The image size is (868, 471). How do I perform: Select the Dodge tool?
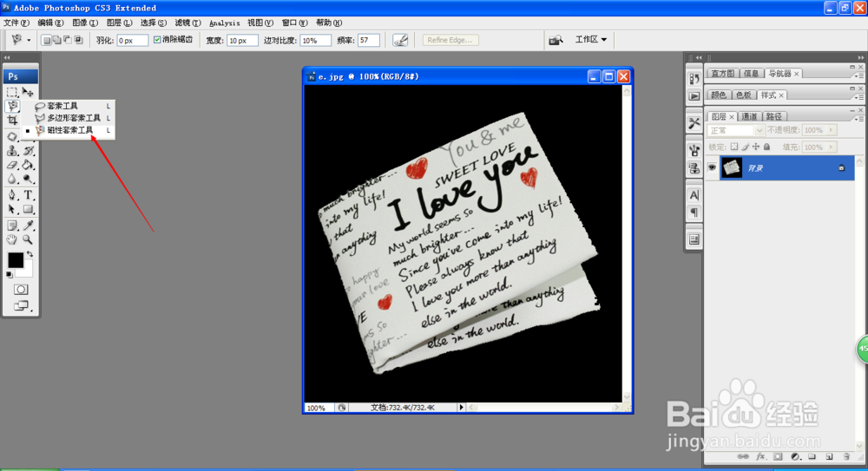pos(28,179)
